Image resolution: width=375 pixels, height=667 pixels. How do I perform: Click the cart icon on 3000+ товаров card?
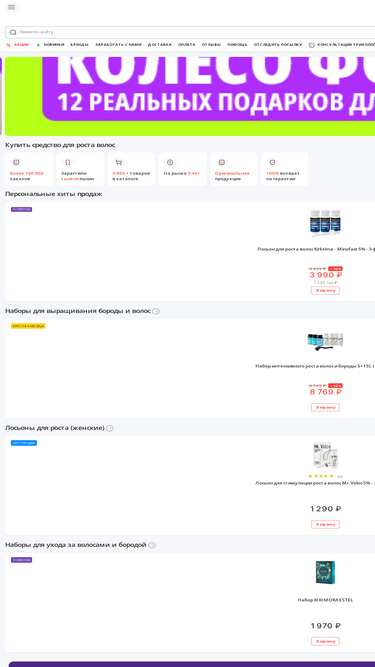(119, 162)
